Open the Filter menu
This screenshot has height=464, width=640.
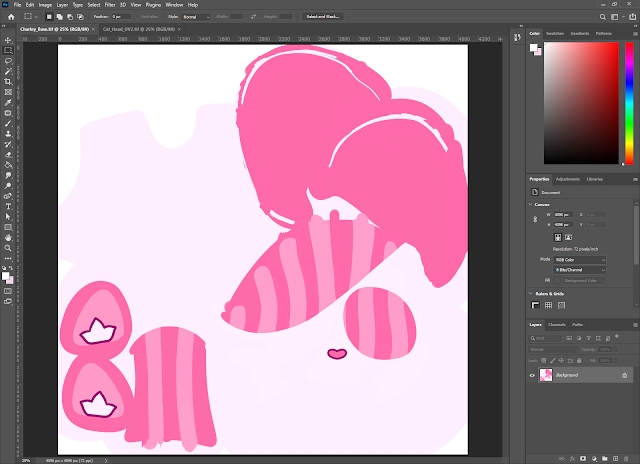pyautogui.click(x=110, y=5)
